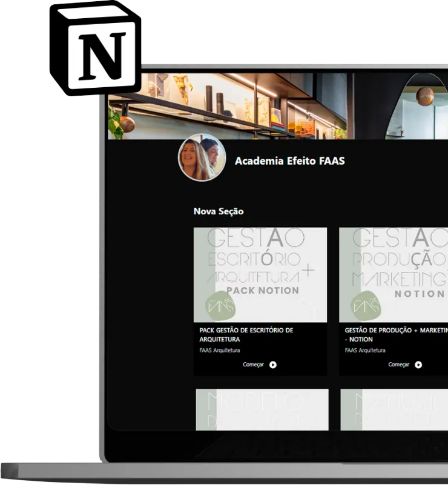Select the Academia Efeito FAAS page title
This screenshot has height=485, width=448.
289,161
